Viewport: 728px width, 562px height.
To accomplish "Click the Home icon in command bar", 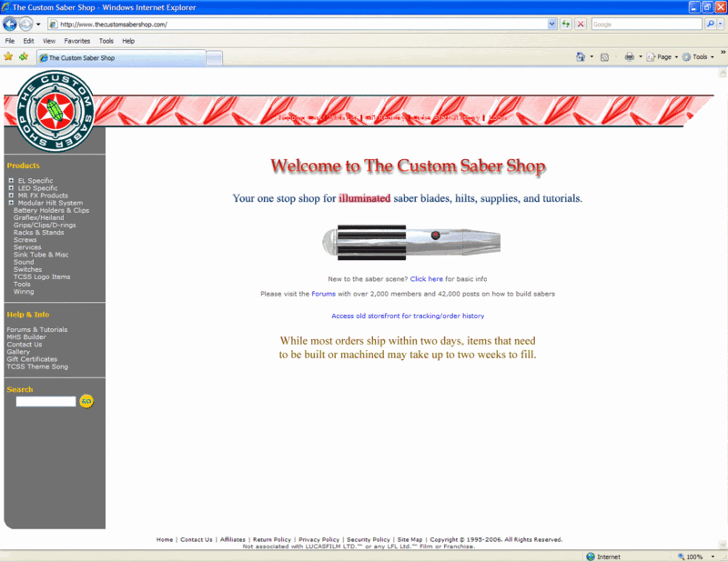I will pos(581,56).
